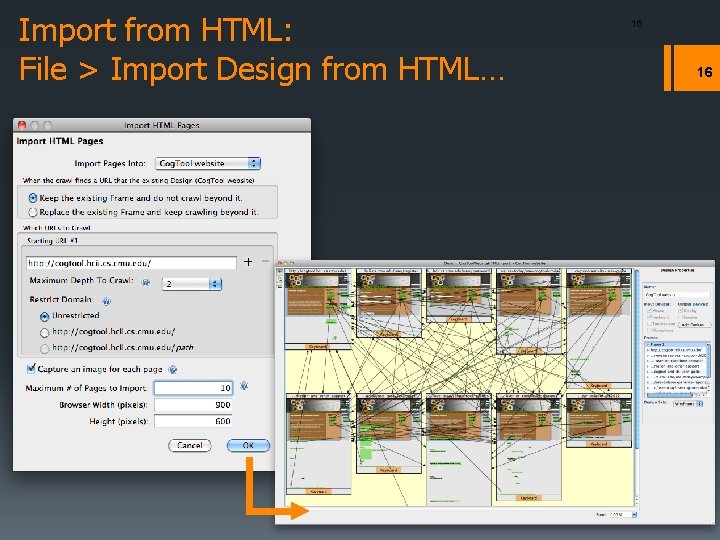Open the Zoom dropdown in design window

click(x=623, y=515)
